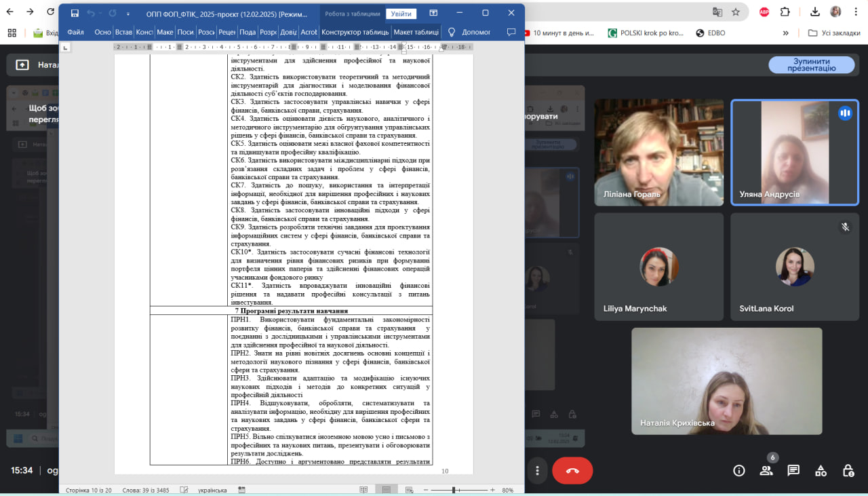Viewport: 868px width, 496px height.
Task: Expand the hidden bookmarks overflow chevron
Action: pyautogui.click(x=785, y=33)
